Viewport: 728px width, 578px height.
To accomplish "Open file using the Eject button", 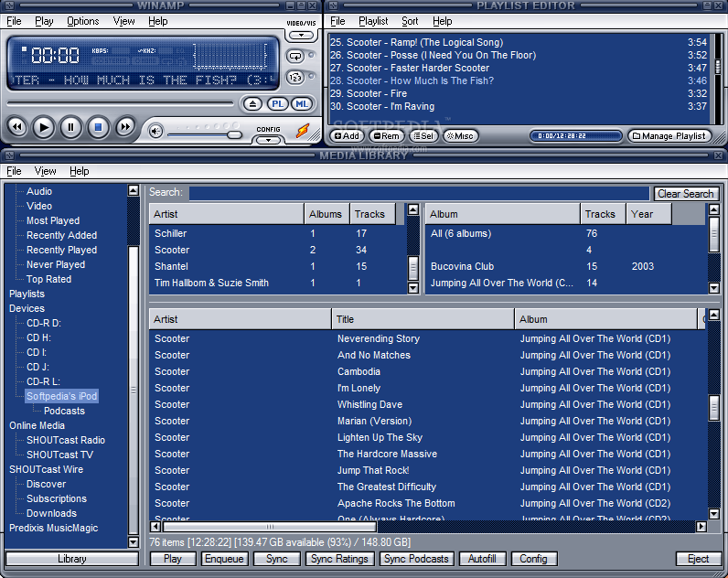I will click(x=252, y=104).
